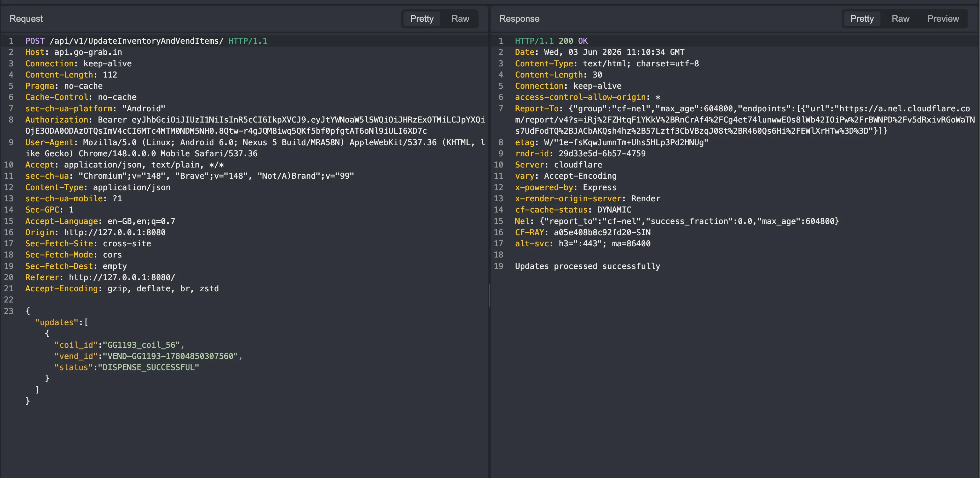The image size is (980, 478).
Task: Click the vend_id value in request body
Action: point(170,356)
